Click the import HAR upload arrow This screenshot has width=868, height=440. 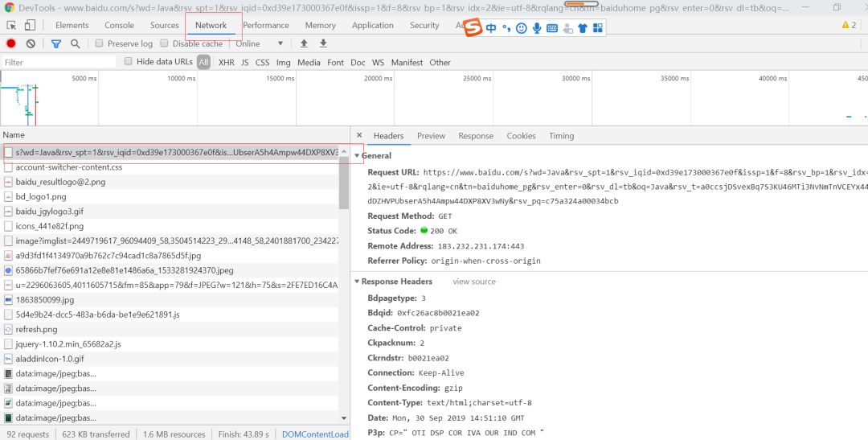point(304,43)
